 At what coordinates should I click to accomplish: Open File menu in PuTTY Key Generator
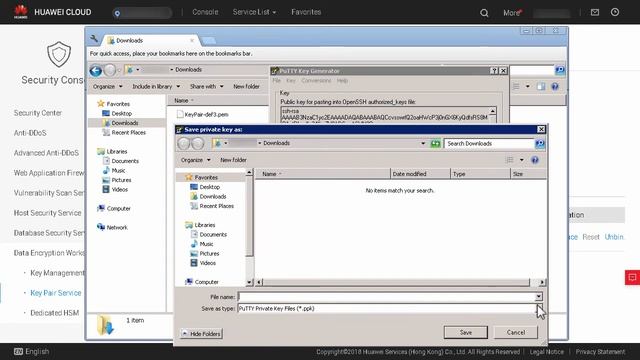point(276,81)
